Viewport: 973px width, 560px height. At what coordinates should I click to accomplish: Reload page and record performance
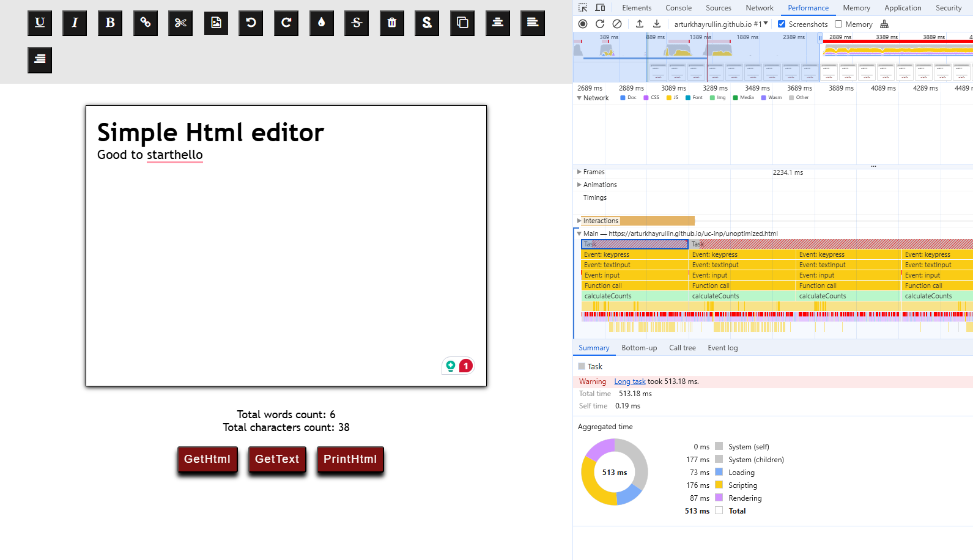[600, 24]
